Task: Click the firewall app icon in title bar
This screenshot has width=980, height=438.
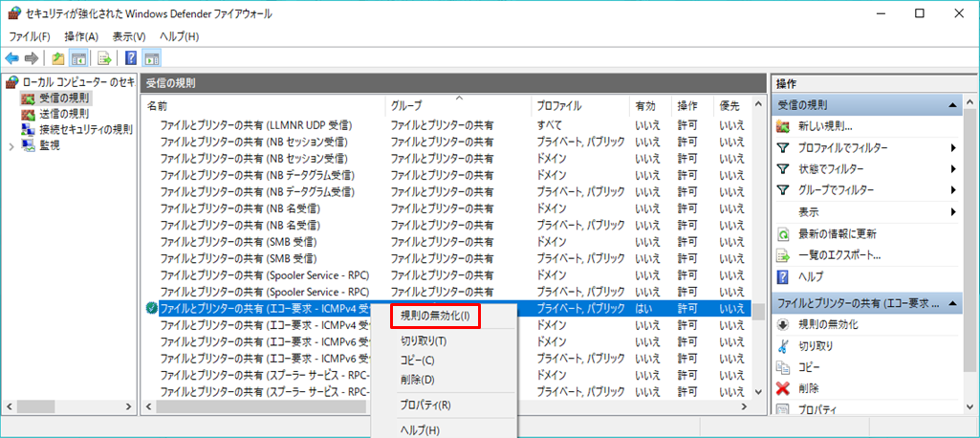Action: [14, 13]
